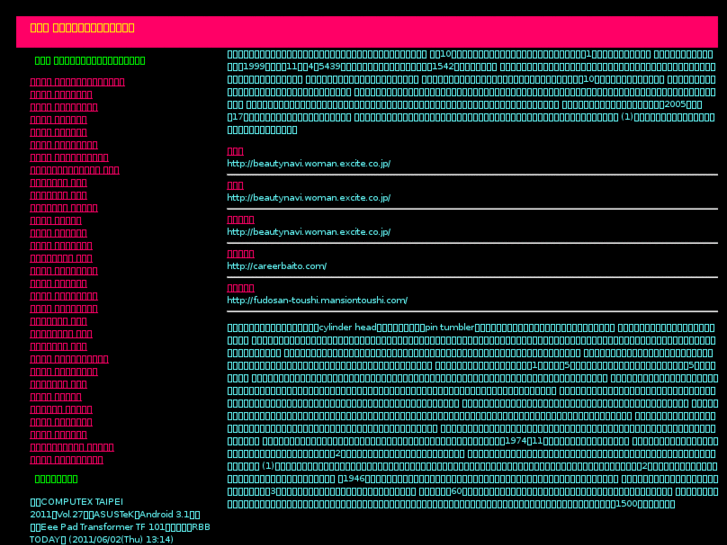
Task: Click the yellow site title in pink banner
Action: (x=82, y=28)
